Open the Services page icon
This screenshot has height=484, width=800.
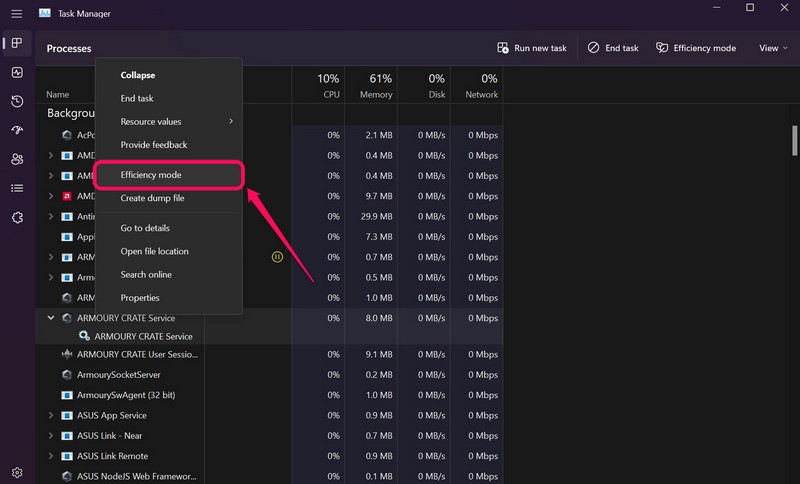(17, 217)
